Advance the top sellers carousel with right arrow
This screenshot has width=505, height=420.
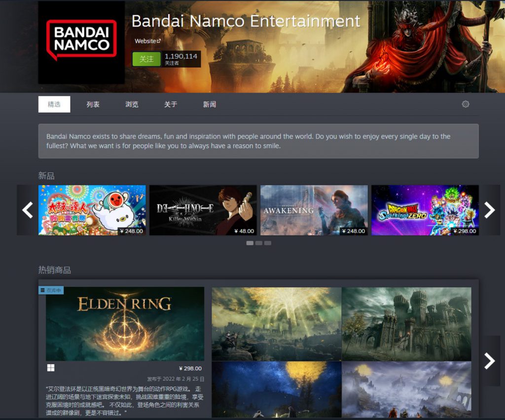[490, 361]
